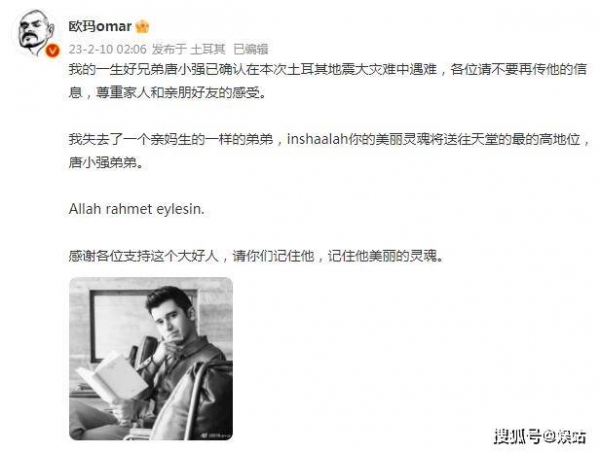Viewport: 600px width, 453px height.
Task: View edit history via 已编辑 label
Action: [251, 49]
